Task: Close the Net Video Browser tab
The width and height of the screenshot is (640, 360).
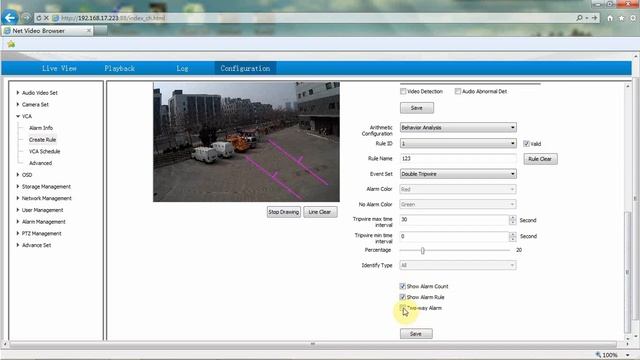Action: pyautogui.click(x=89, y=31)
